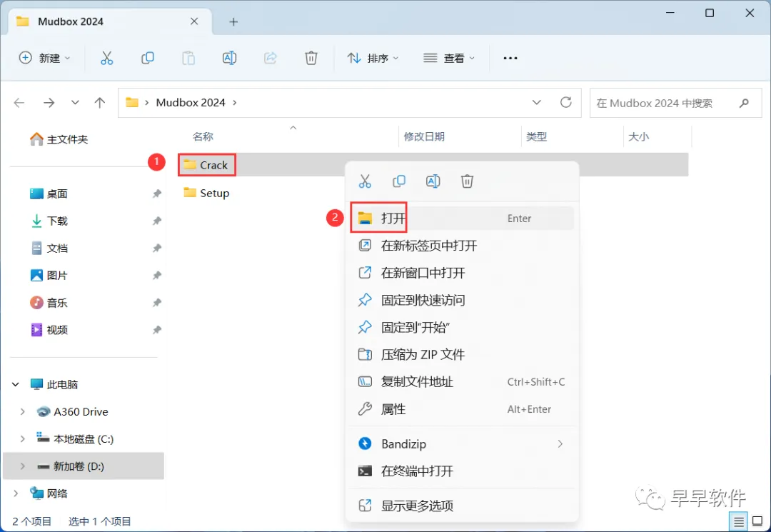Choose 打开 (Open) in the context menu
The image size is (771, 532).
click(462, 219)
